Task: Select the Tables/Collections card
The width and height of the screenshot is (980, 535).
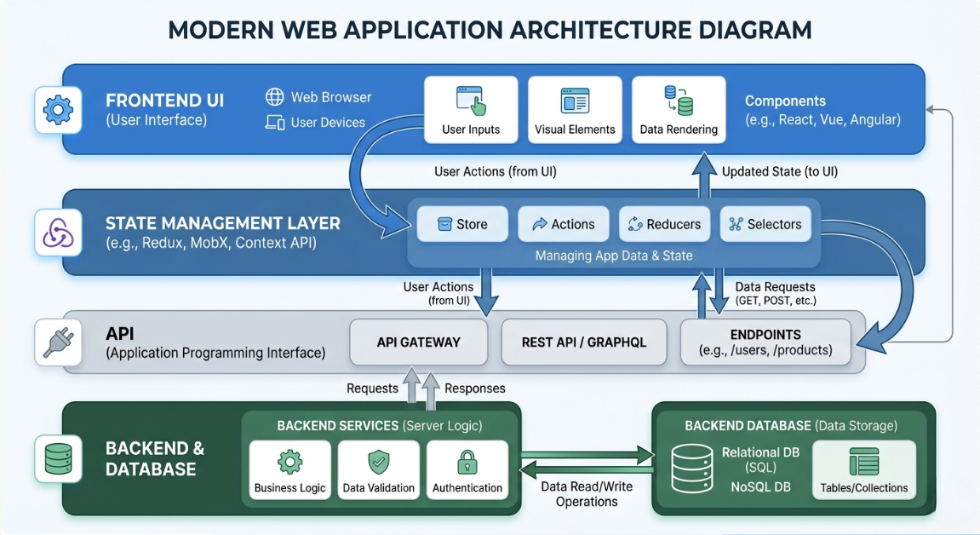Action: [x=864, y=469]
